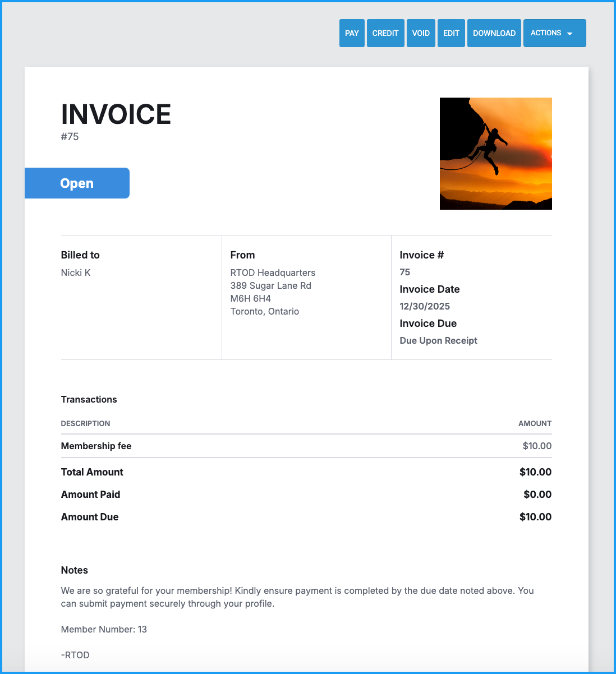Click the Amount Paid value $0.00

537,495
